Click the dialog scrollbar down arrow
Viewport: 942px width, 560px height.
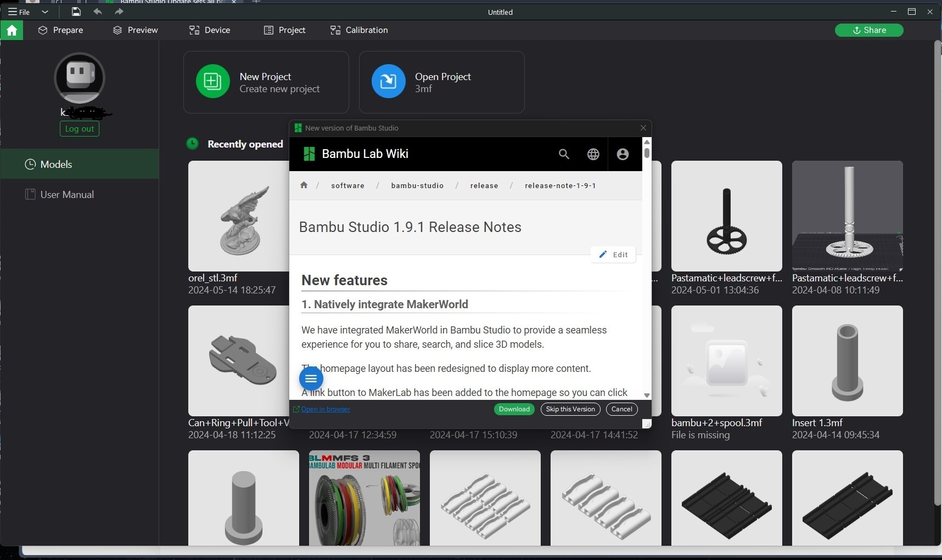pyautogui.click(x=647, y=395)
